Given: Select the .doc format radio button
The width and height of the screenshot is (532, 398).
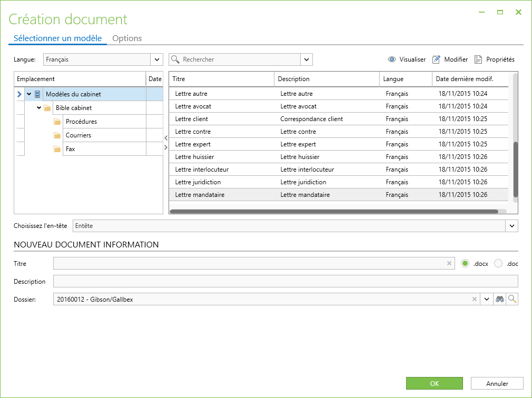Looking at the screenshot, I should 498,264.
